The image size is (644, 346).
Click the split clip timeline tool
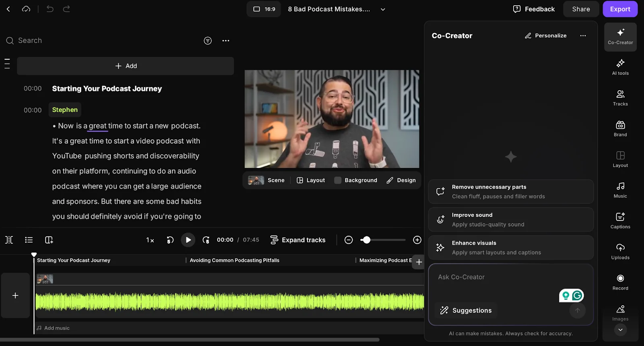pyautogui.click(x=9, y=240)
